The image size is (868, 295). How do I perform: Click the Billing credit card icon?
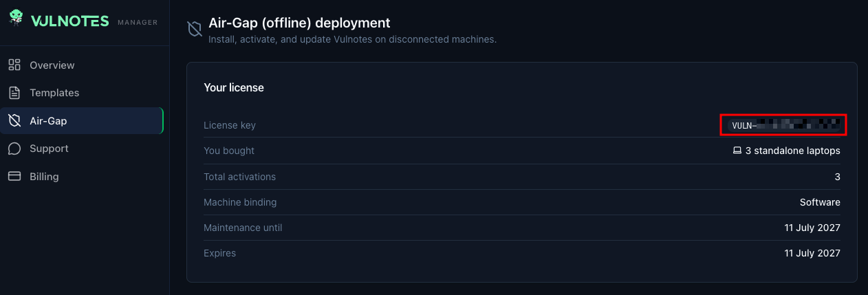pos(14,177)
